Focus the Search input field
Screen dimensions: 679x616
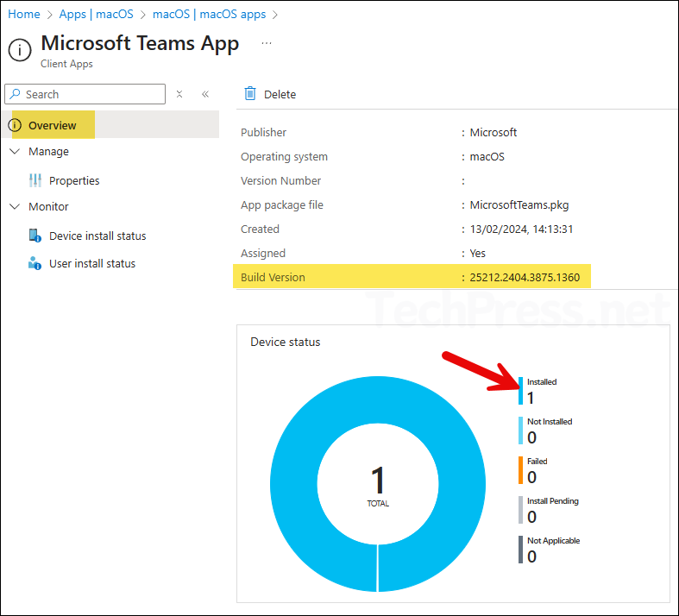click(x=85, y=94)
